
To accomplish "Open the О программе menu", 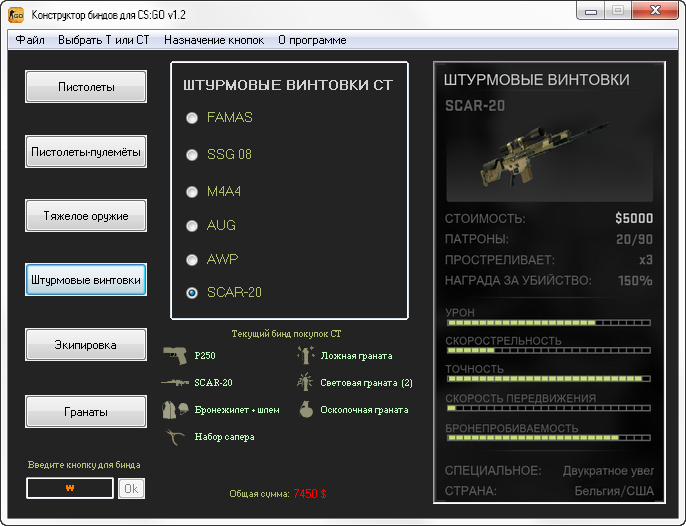I will point(312,40).
